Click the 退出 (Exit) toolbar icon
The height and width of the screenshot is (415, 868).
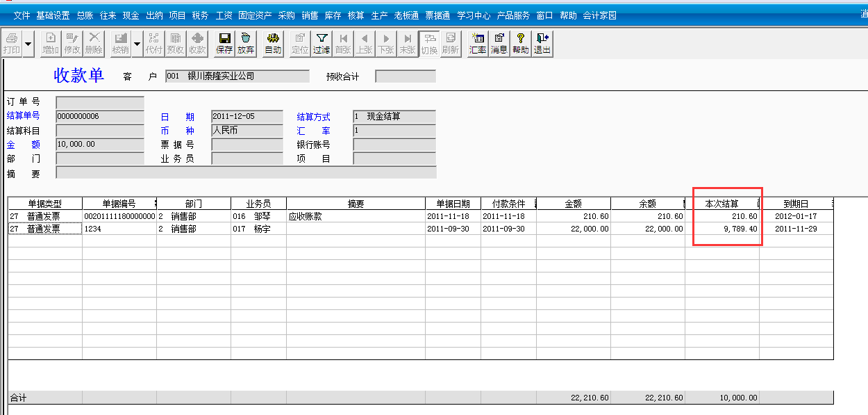click(x=542, y=43)
